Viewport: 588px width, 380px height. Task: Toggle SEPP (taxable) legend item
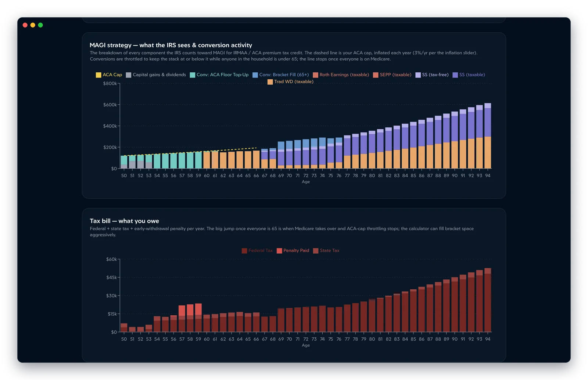(x=392, y=75)
